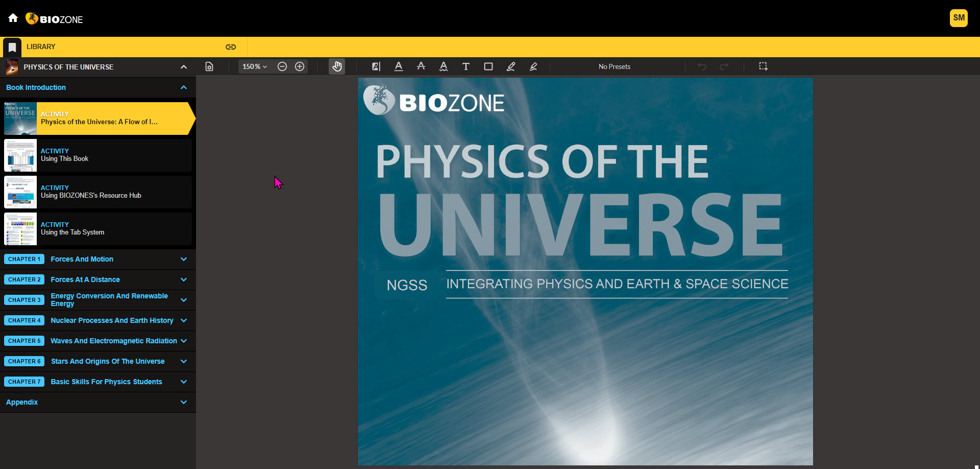Collapse the Book Introduction section
The width and height of the screenshot is (980, 469).
click(184, 87)
